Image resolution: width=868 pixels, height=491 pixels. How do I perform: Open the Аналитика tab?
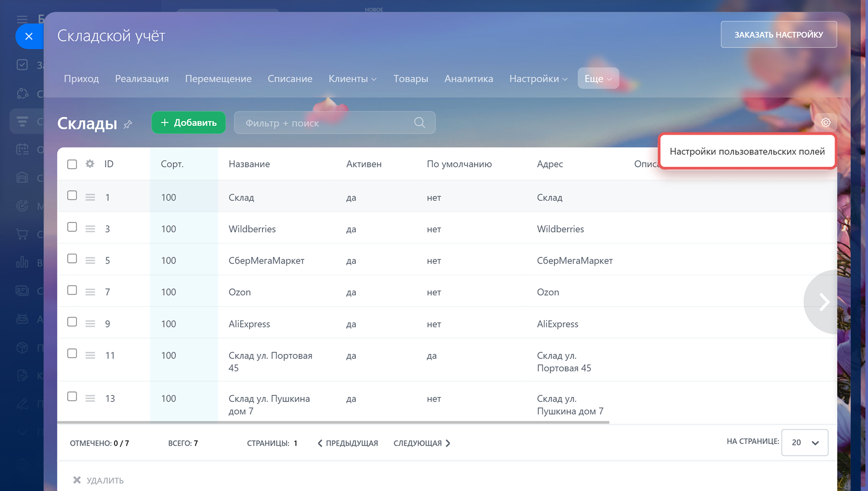pyautogui.click(x=469, y=79)
